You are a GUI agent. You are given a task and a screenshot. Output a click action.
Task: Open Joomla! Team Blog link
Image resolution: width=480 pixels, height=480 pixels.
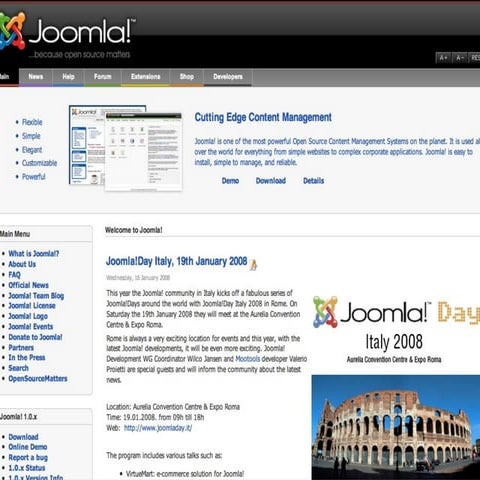click(36, 296)
